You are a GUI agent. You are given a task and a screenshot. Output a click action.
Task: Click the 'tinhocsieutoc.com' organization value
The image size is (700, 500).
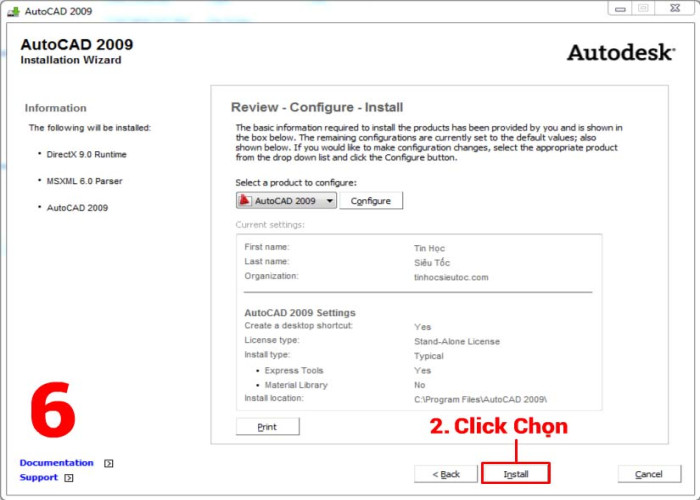pos(451,277)
